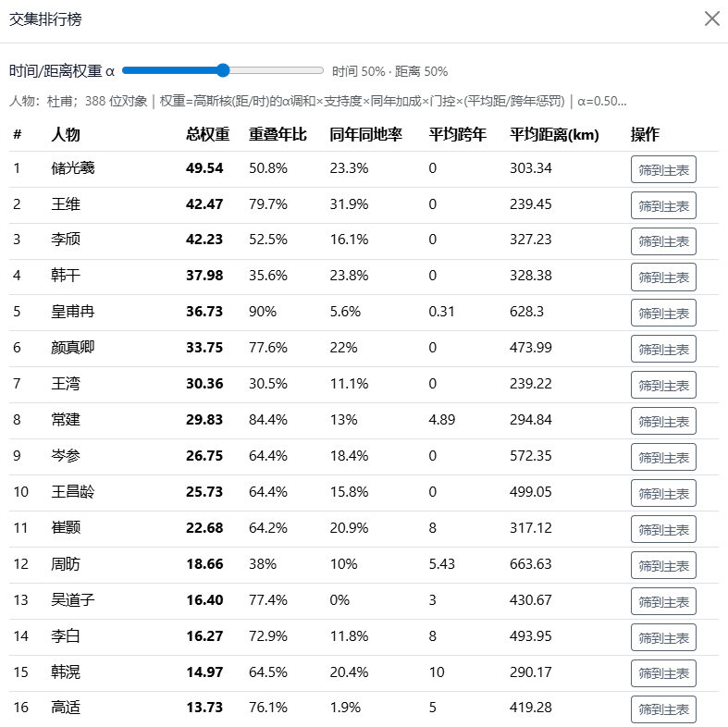Viewport: 728px width, 727px height.
Task: Click 筛到主表 in 岑参 row
Action: [x=663, y=458]
